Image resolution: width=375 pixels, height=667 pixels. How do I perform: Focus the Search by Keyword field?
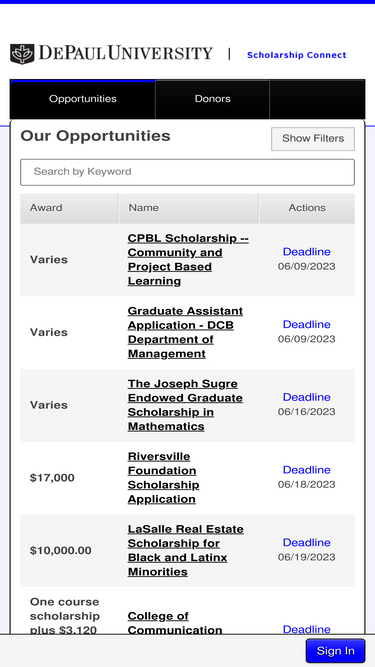[x=188, y=172]
